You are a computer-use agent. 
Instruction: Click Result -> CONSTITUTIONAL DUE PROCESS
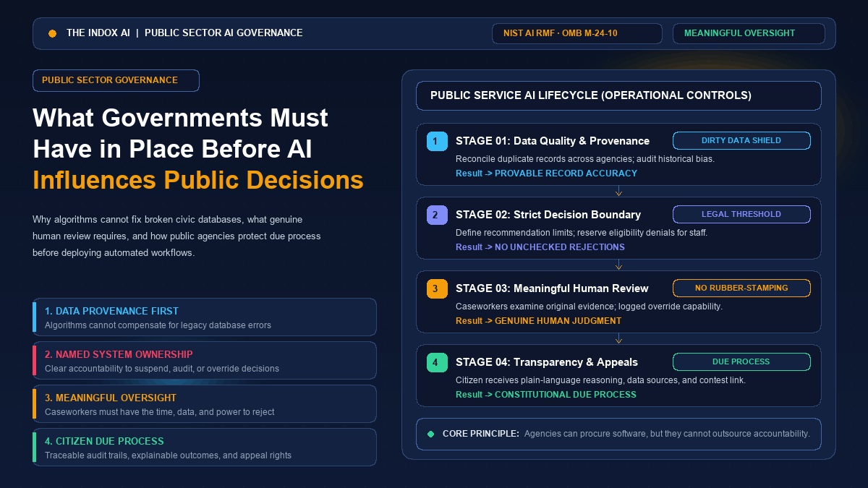(545, 395)
